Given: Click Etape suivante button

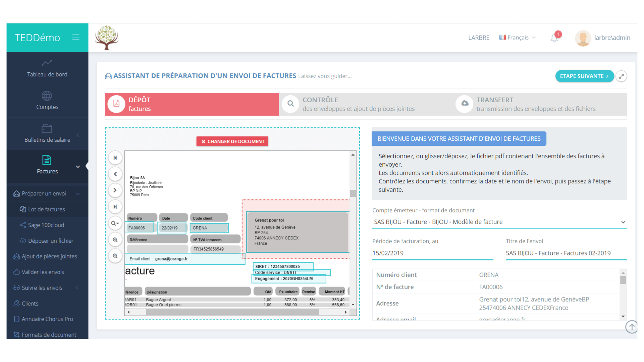Looking at the screenshot, I should 584,76.
